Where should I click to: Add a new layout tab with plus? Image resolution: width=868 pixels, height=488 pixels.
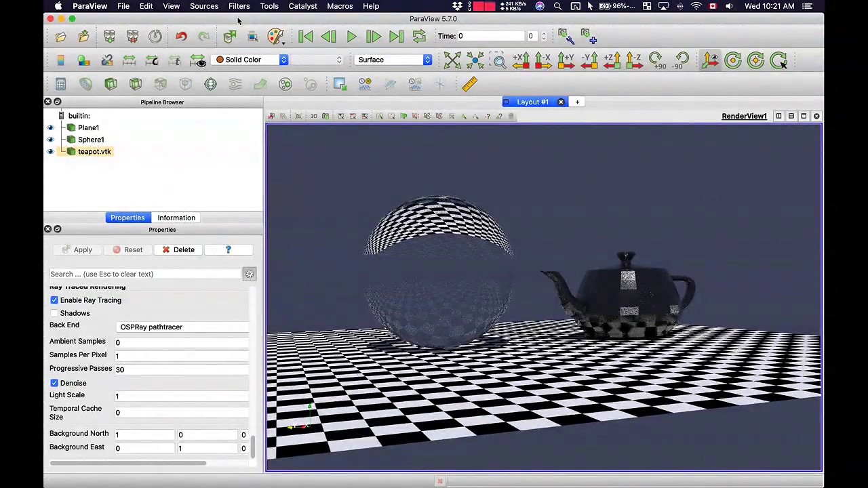point(577,102)
